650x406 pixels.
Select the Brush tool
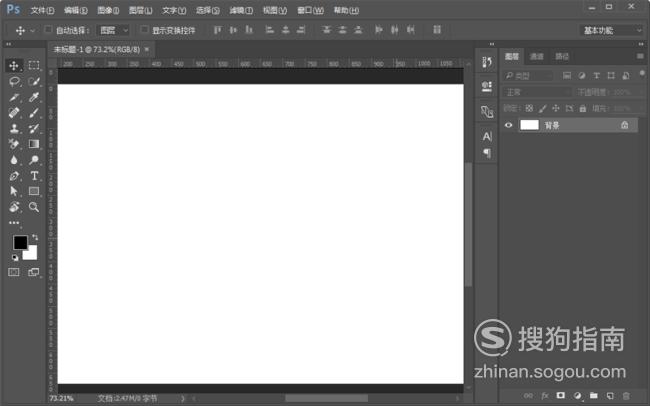[34, 112]
